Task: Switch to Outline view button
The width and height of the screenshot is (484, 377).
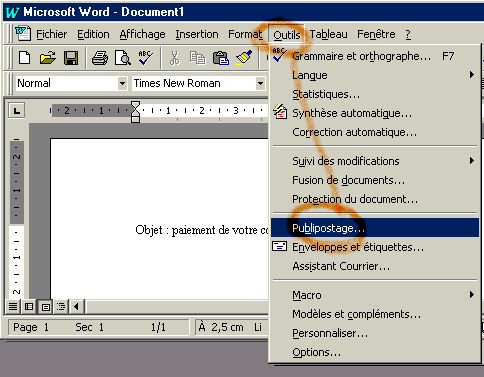Action: [x=61, y=306]
